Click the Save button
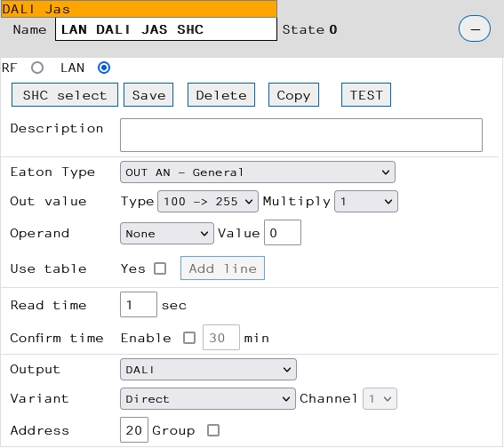Image resolution: width=504 pixels, height=448 pixels. pos(148,95)
